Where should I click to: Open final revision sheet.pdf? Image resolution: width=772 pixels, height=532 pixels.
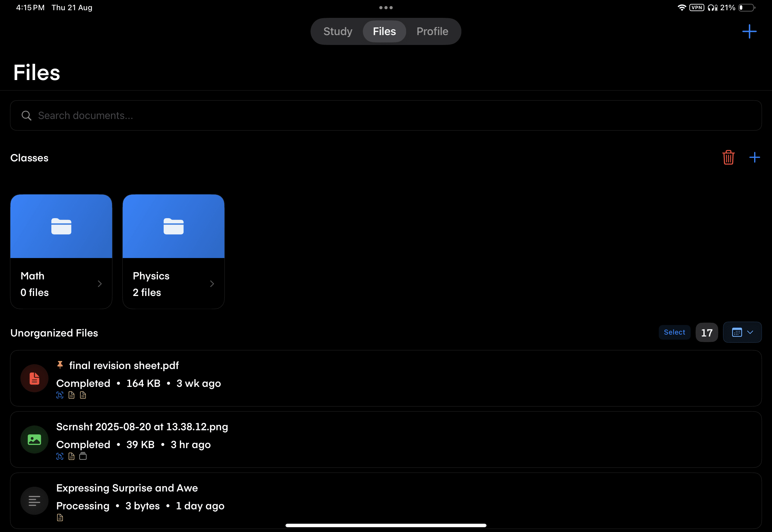[x=386, y=378]
